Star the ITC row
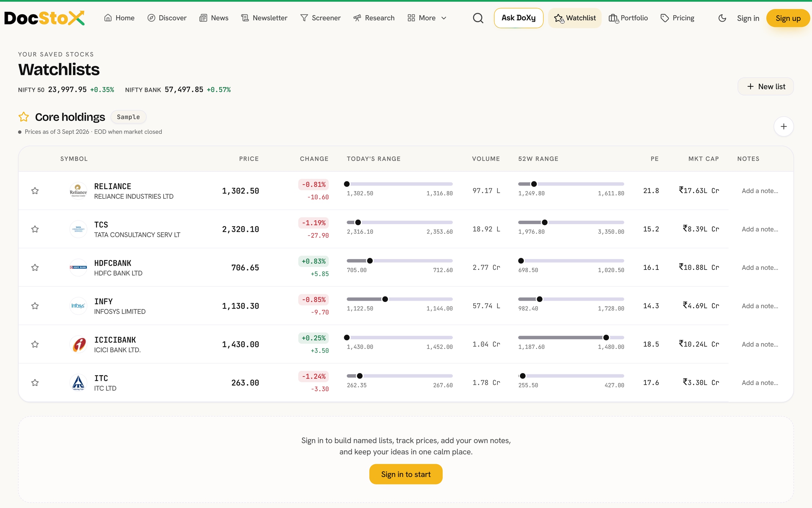The height and width of the screenshot is (508, 812). [35, 383]
